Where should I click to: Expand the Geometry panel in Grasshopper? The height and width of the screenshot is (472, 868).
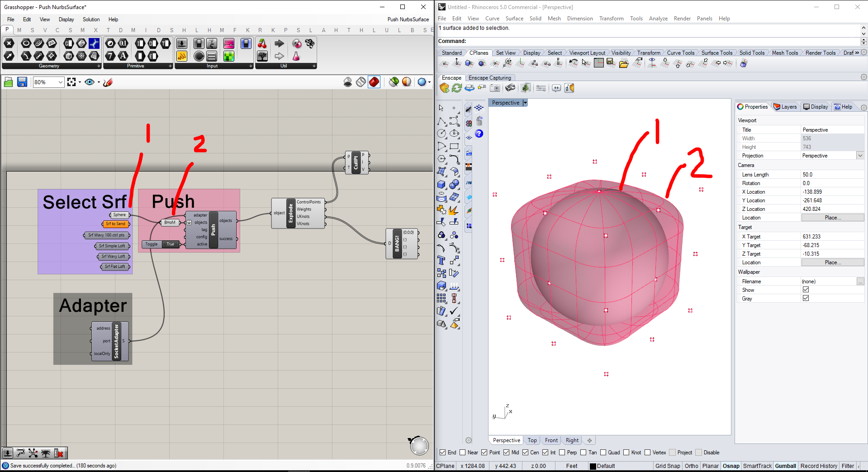[99, 66]
